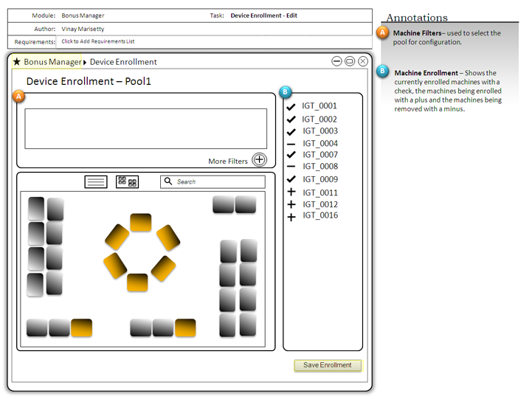
Task: Switch to grid floor view layout
Action: [x=127, y=181]
